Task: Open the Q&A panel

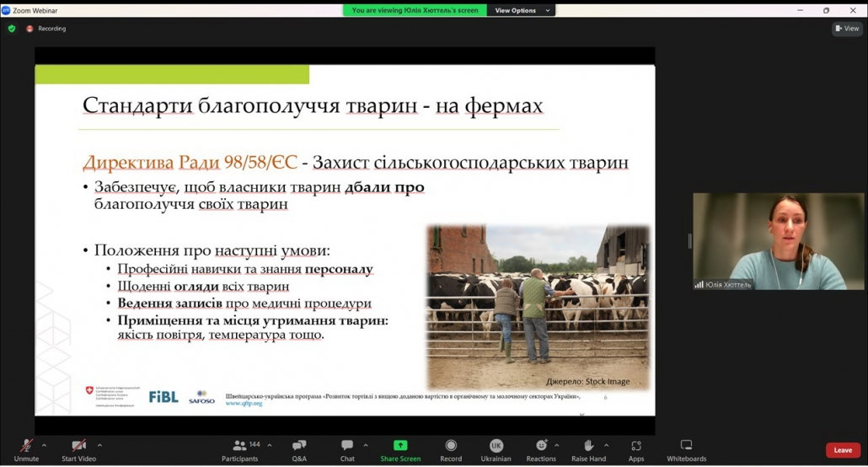Action: (299, 449)
